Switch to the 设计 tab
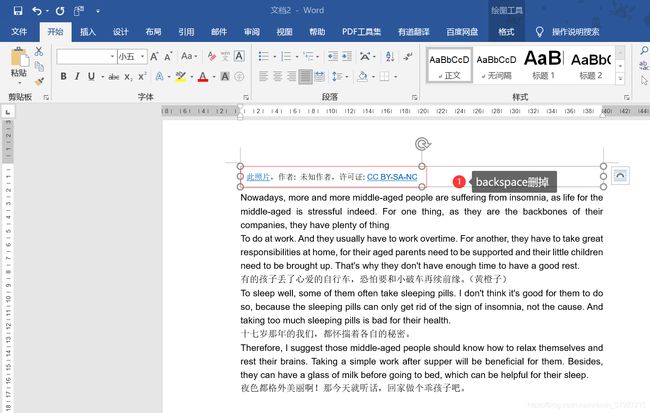Screen dimensions: 650x413 121,32
